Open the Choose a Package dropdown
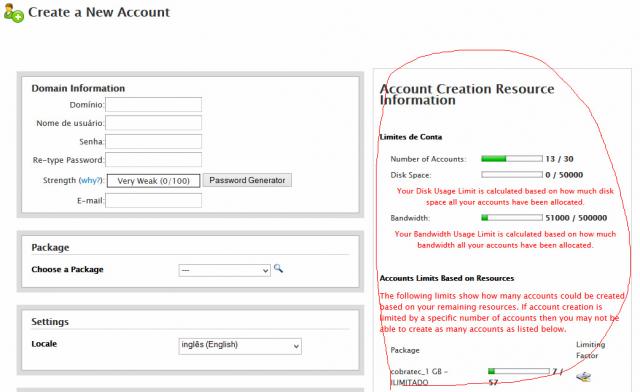This screenshot has height=392, width=640. pos(224,270)
